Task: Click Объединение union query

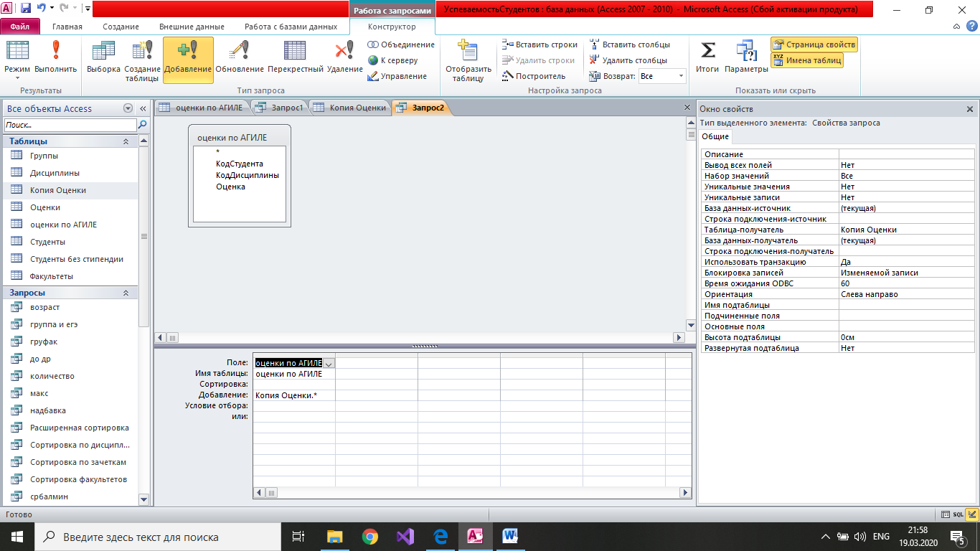Action: tap(401, 44)
